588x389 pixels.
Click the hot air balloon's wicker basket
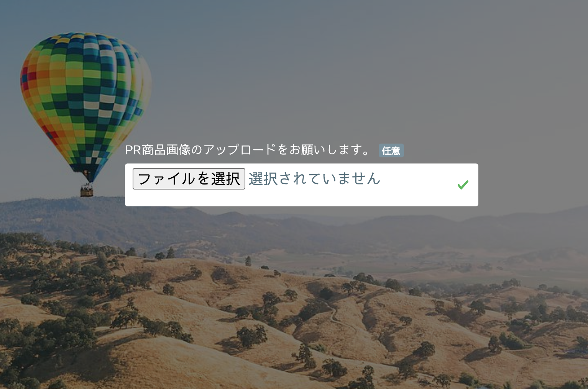(x=87, y=190)
